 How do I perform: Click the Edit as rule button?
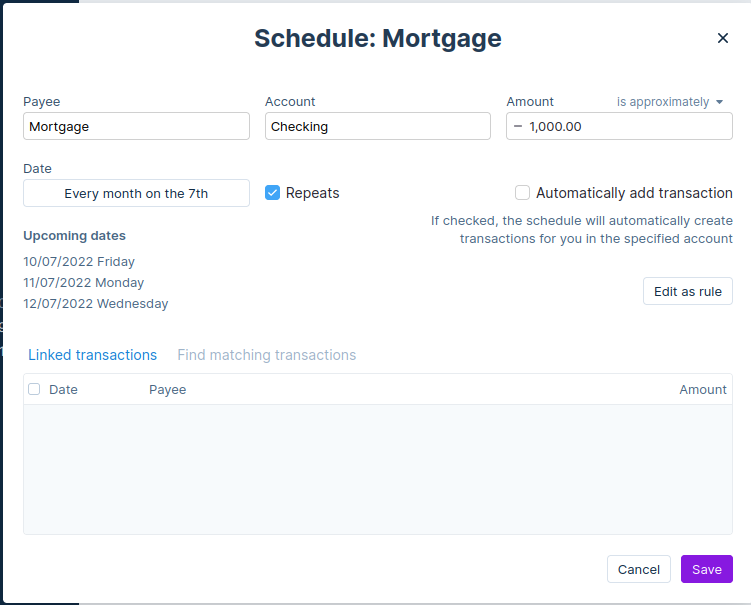tap(687, 291)
